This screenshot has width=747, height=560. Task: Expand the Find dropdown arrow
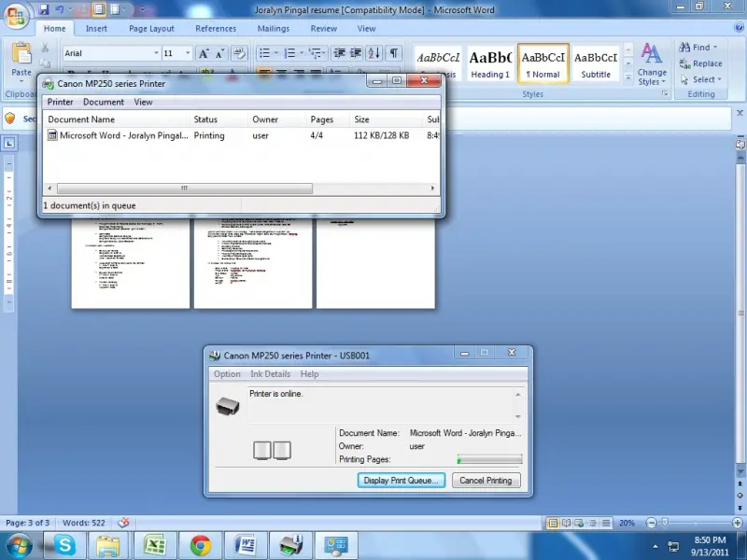pyautogui.click(x=715, y=48)
